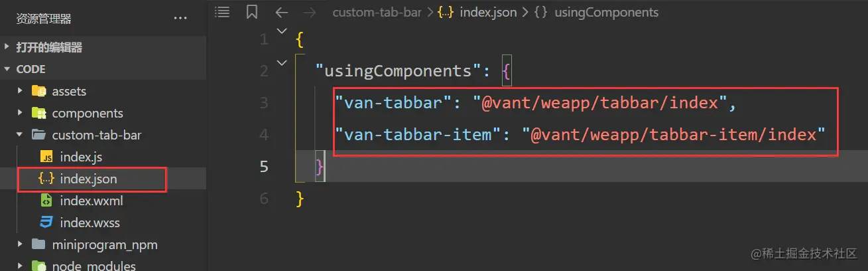Click the index.js JS file icon

pos(46,157)
